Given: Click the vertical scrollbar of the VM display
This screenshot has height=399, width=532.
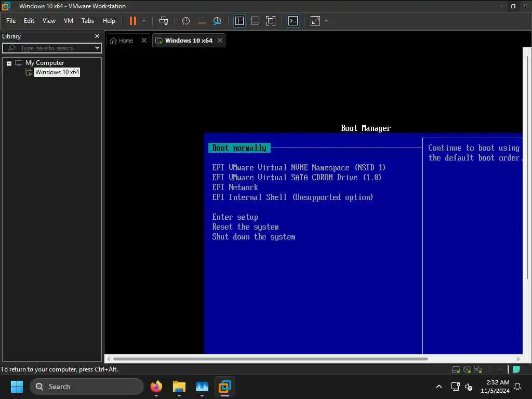Looking at the screenshot, I should (x=527, y=166).
